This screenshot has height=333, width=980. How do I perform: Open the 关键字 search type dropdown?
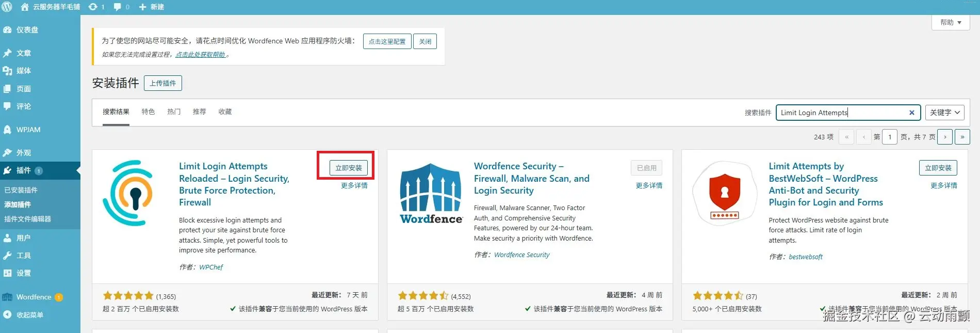945,113
